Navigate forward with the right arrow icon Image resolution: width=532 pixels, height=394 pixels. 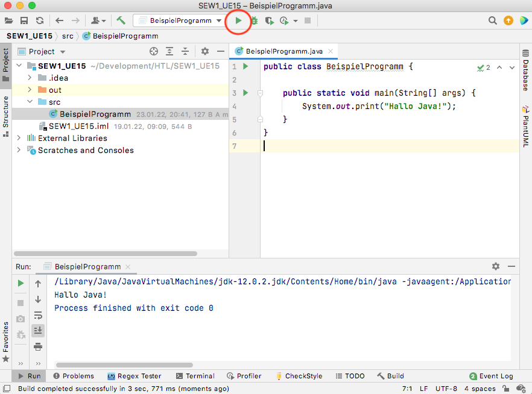point(75,20)
